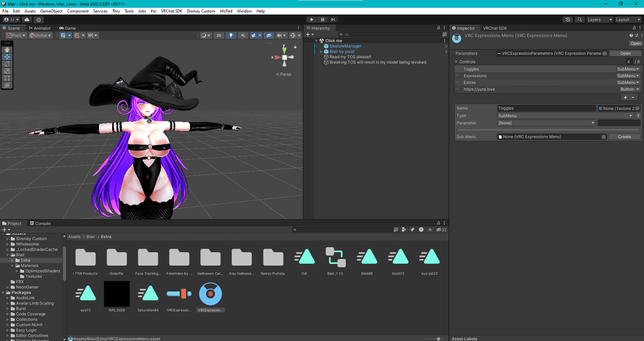Viewport: 644px width, 341px height.
Task: Switch to the Console tab
Action: click(x=40, y=224)
